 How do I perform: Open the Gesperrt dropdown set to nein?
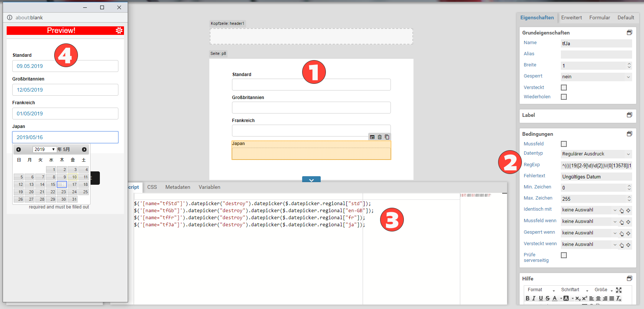tap(596, 77)
